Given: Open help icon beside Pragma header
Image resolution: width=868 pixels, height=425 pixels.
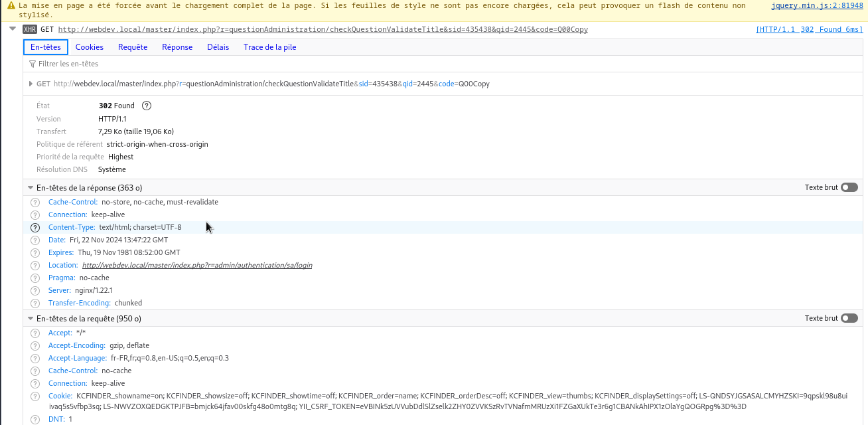Looking at the screenshot, I should click(x=35, y=278).
